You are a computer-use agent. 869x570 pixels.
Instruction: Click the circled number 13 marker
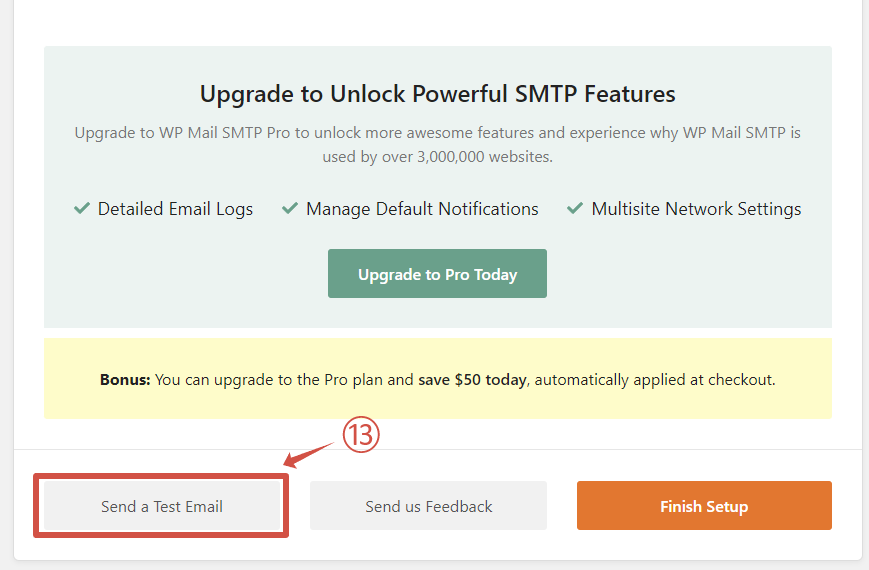click(362, 435)
